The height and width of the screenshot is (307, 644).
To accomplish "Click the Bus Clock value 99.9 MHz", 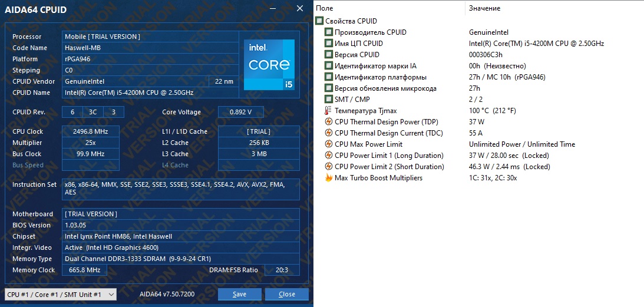I will (x=91, y=154).
